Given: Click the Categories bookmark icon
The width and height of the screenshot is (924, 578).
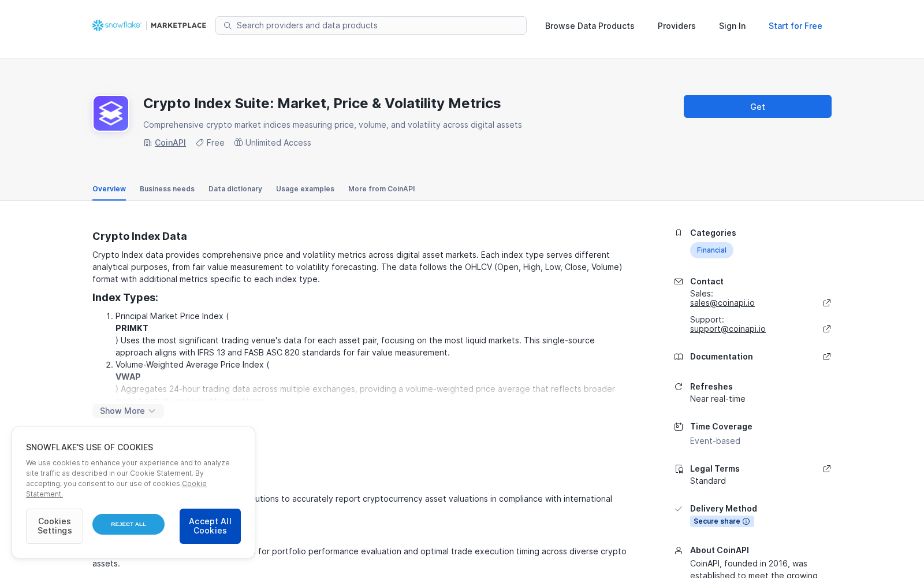Looking at the screenshot, I should [679, 233].
